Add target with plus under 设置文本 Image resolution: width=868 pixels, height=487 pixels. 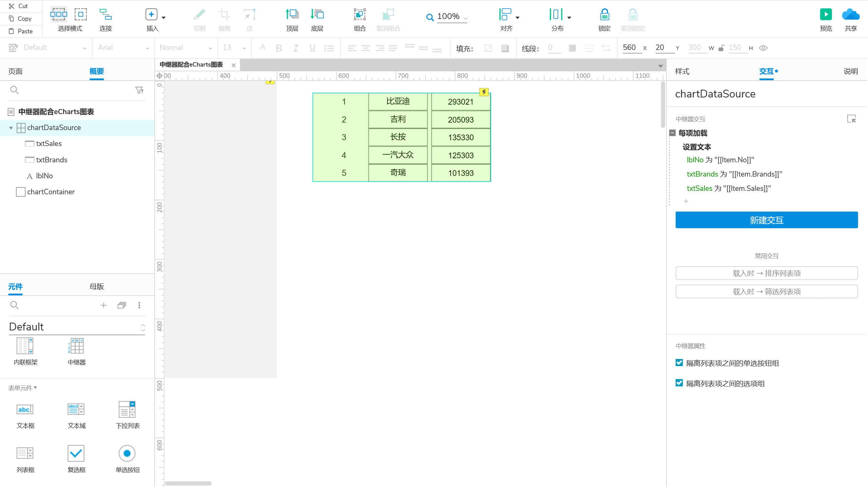point(686,201)
